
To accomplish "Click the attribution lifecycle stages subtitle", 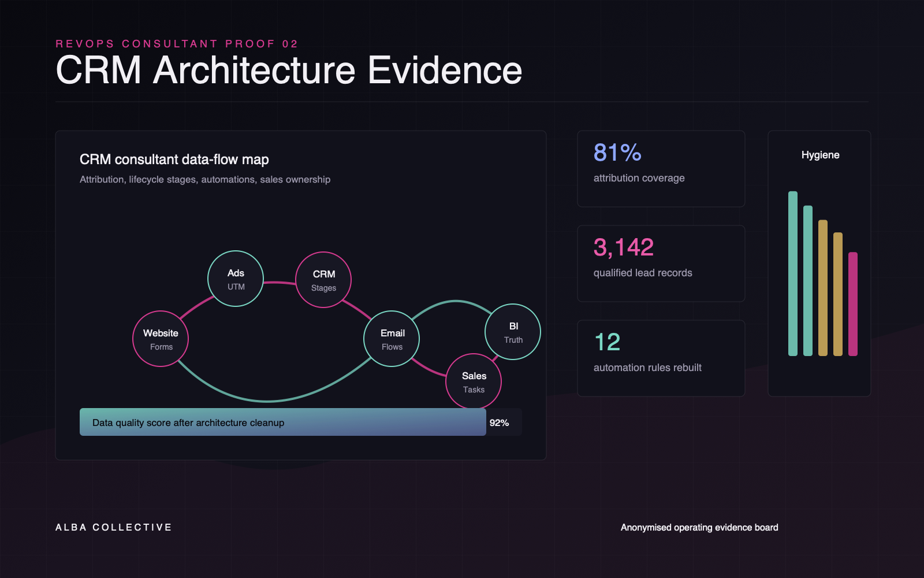I will (x=205, y=180).
